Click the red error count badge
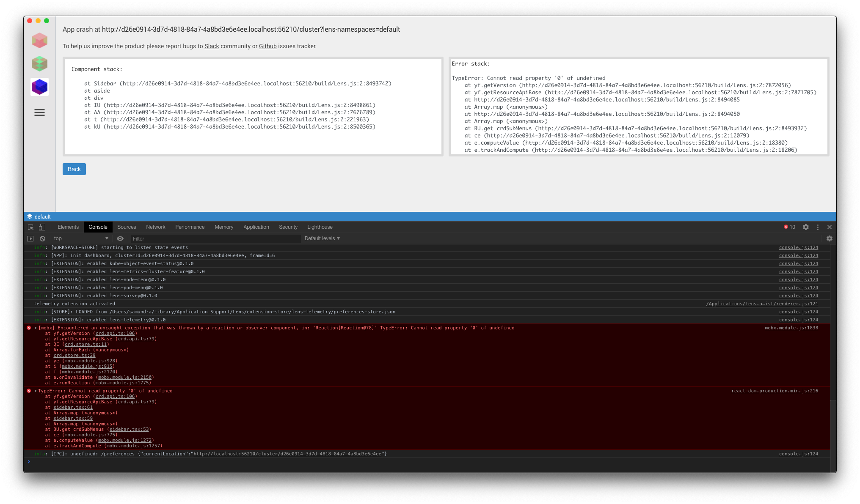This screenshot has height=504, width=860. click(790, 227)
